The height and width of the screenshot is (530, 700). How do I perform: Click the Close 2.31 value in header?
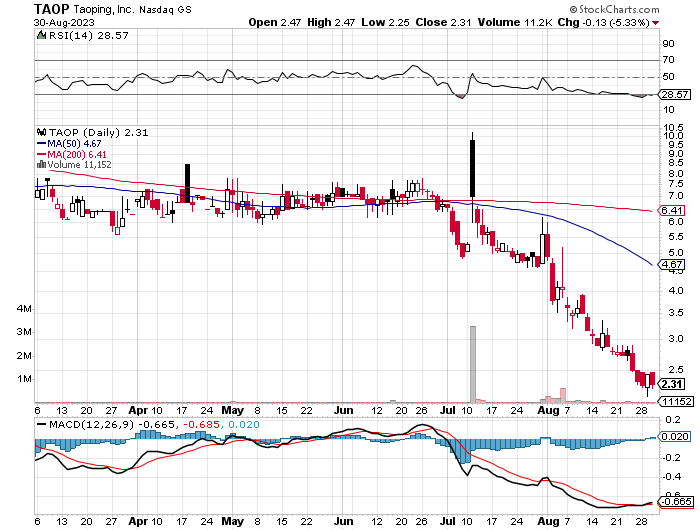tap(443, 22)
